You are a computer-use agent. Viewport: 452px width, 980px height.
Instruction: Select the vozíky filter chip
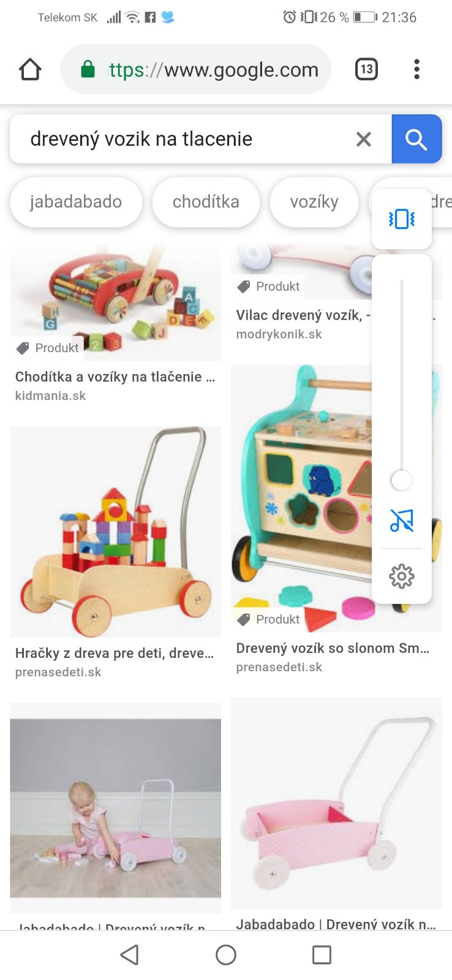314,202
